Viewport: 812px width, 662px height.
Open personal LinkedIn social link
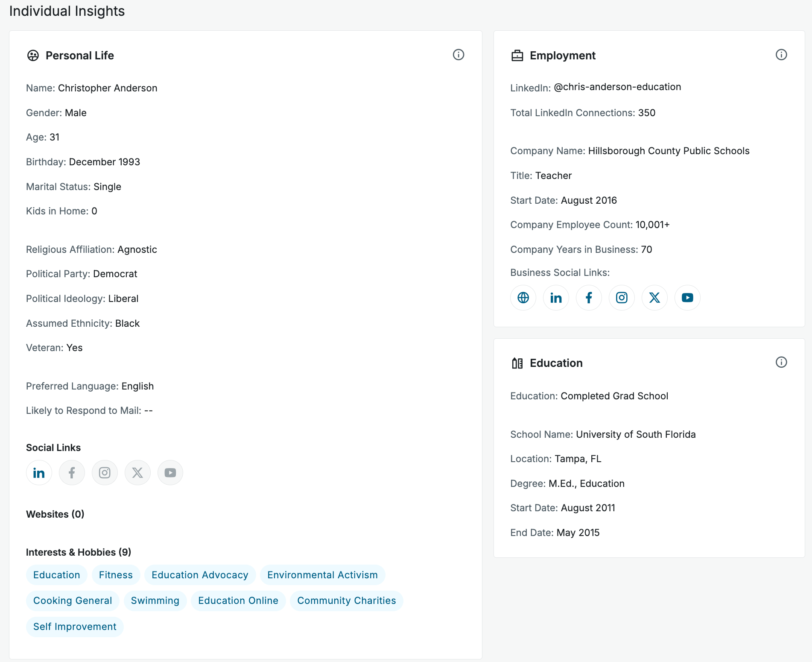click(x=39, y=472)
